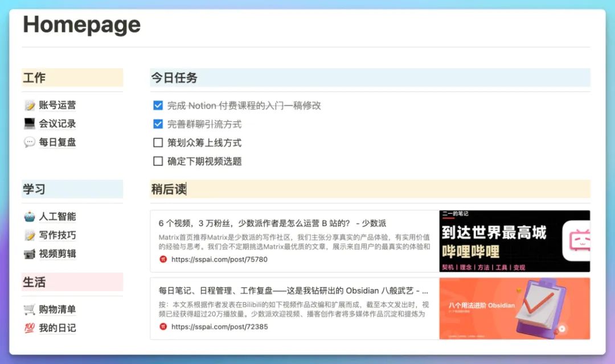Click the camera icon beside 视频剪辑
Image resolution: width=615 pixels, height=364 pixels.
point(30,254)
